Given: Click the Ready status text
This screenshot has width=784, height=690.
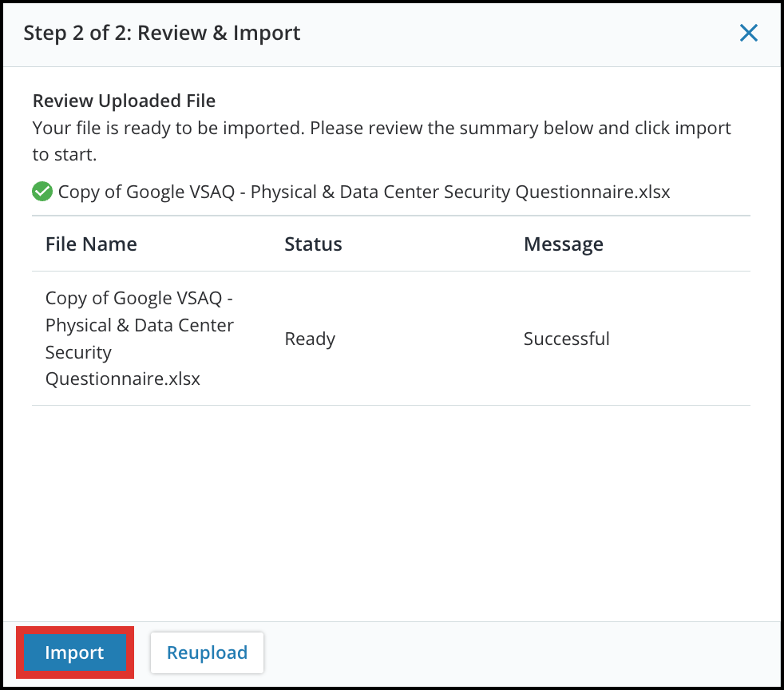Looking at the screenshot, I should [310, 339].
